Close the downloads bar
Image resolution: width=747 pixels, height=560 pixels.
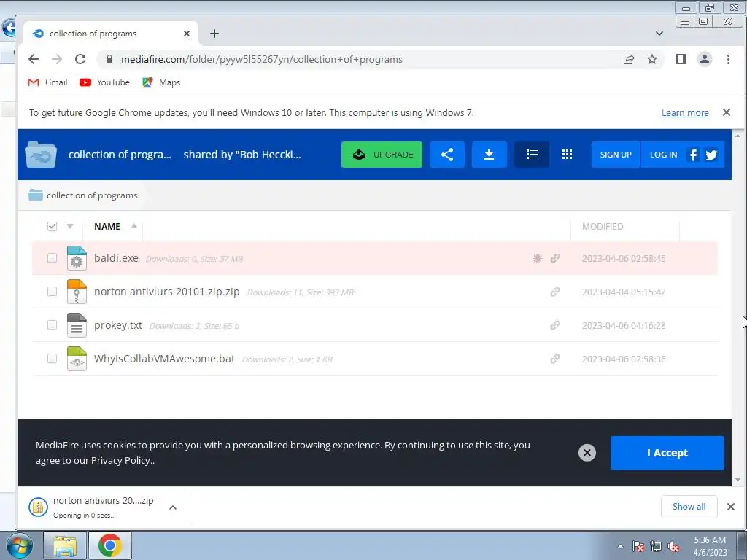click(731, 507)
